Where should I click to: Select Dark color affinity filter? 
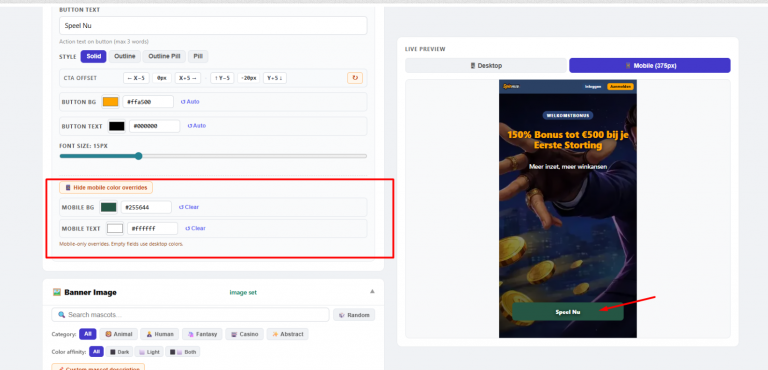coord(120,352)
